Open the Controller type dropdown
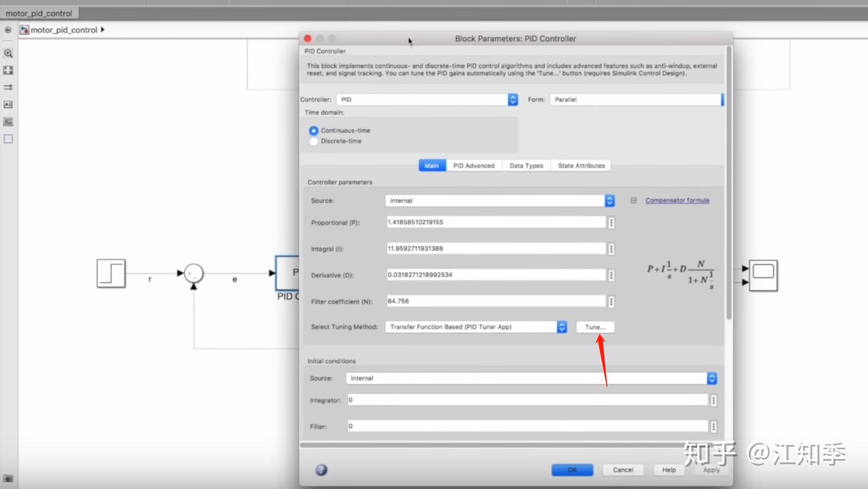This screenshot has width=868, height=489. [427, 100]
